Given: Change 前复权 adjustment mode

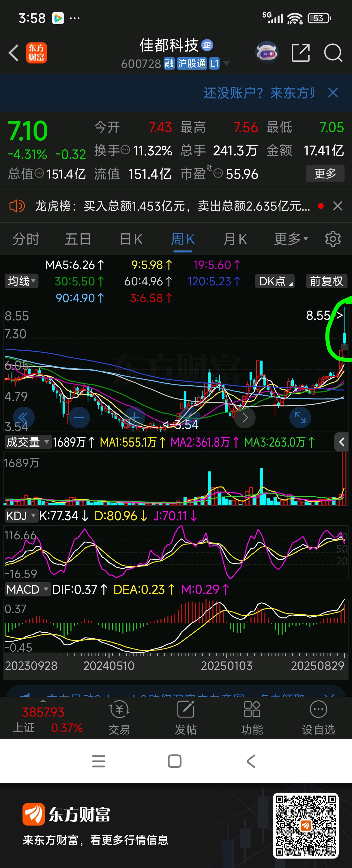Looking at the screenshot, I should (326, 281).
